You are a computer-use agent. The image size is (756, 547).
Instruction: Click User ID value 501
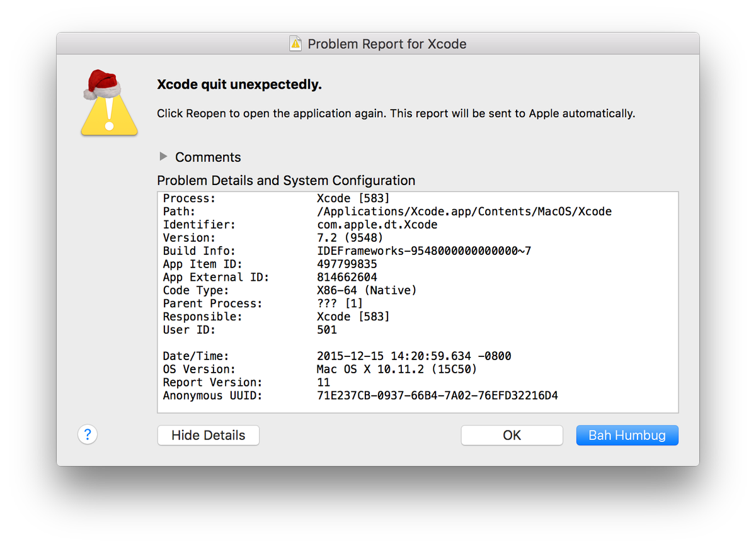327,330
